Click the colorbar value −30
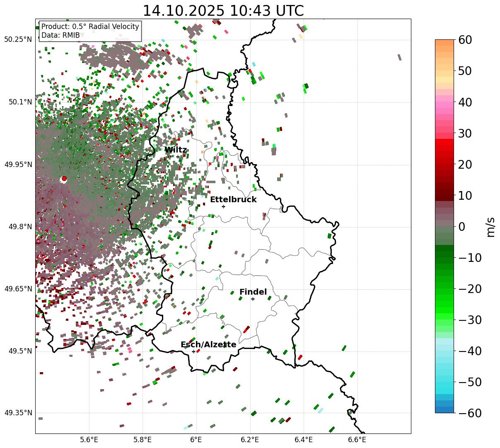The image size is (500, 448). (470, 320)
